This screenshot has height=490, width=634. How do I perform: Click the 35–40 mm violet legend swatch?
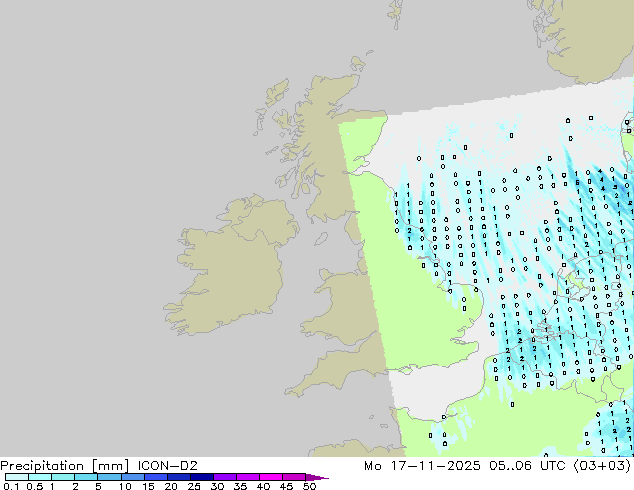click(247, 477)
